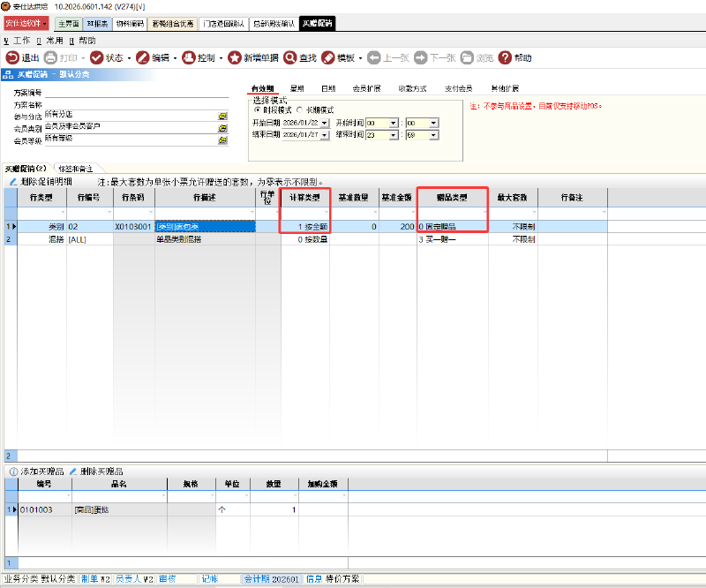Click the 打印 print icon
Viewport: 706px width, 588px height.
(50, 57)
